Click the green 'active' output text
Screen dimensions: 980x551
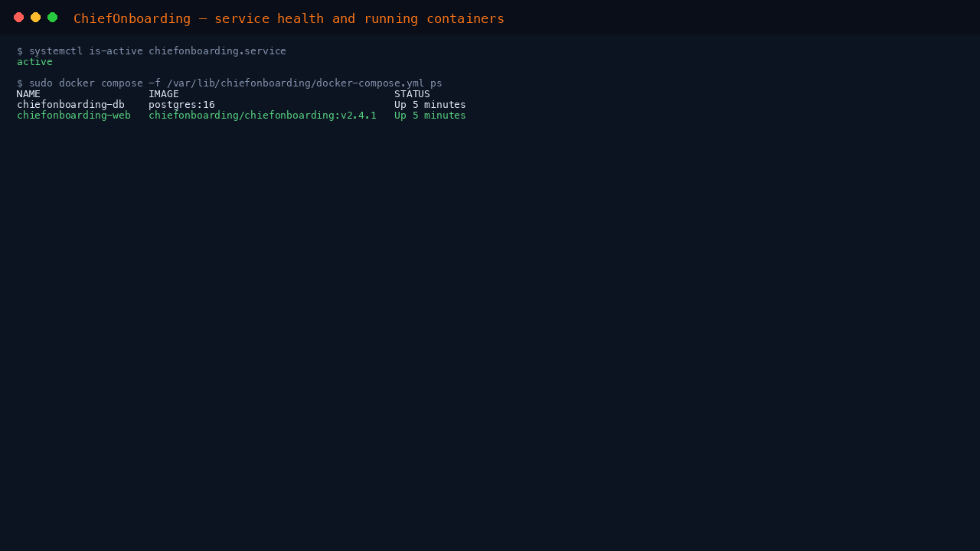pos(34,62)
